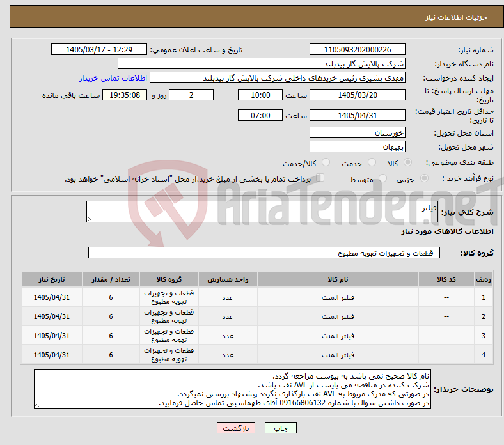Click the announcement date field 1405/03/17 - 12:29
The height and width of the screenshot is (445, 504).
(x=99, y=49)
